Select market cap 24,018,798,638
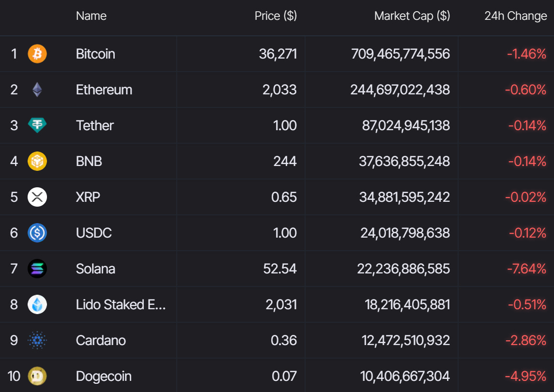 [x=405, y=233]
